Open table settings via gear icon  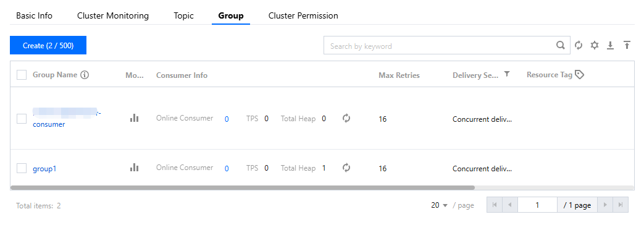tap(595, 45)
